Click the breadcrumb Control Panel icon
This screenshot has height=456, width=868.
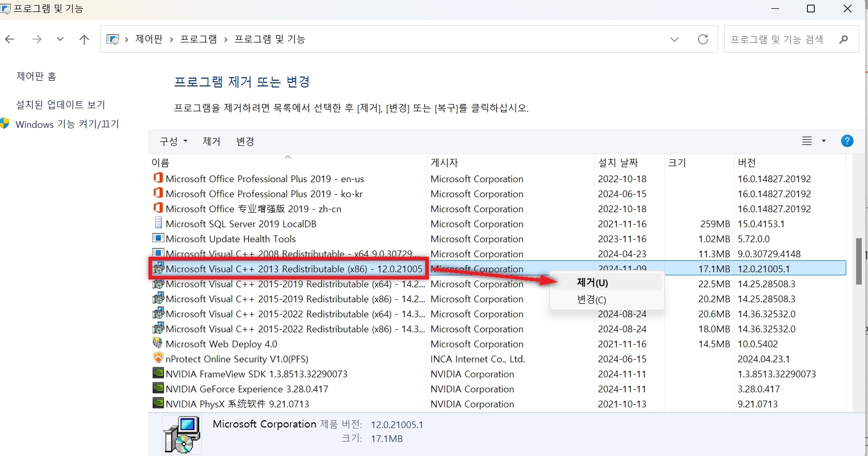click(112, 39)
